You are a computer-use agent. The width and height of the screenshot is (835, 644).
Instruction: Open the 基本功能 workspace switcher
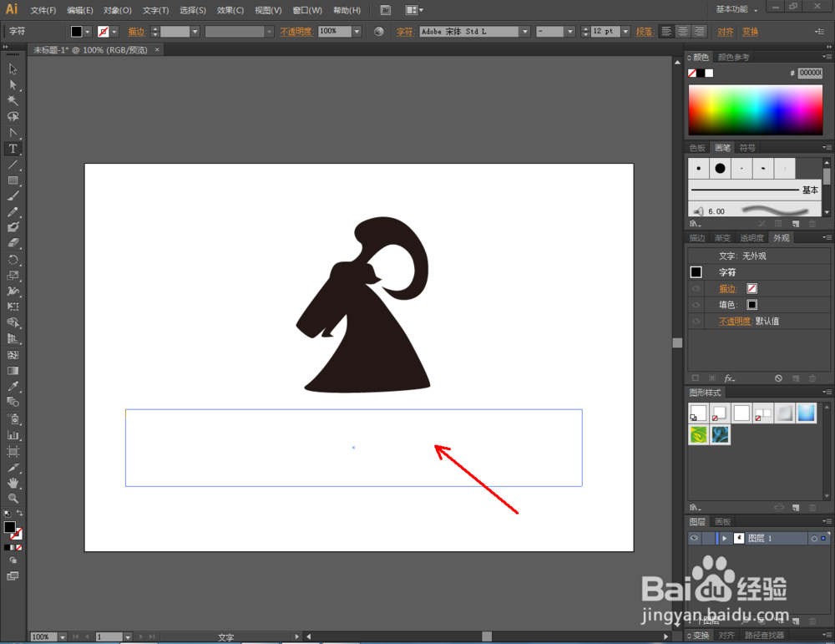pos(736,9)
